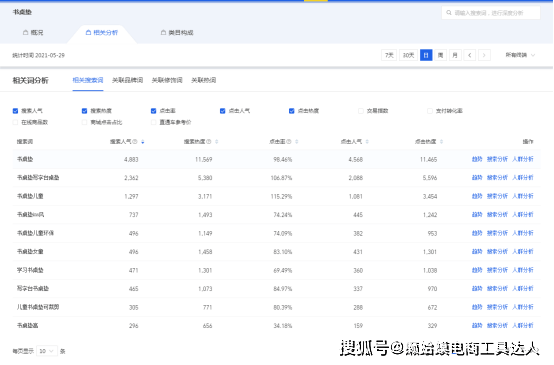Image resolution: width=554 pixels, height=365 pixels.
Task: Click the 概况 tab icon
Action: (25, 33)
